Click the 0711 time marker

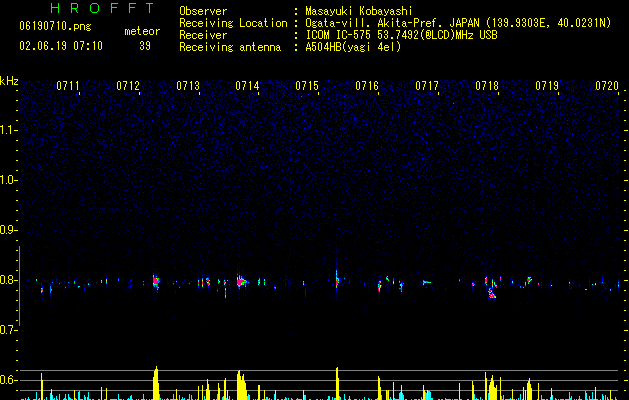pyautogui.click(x=68, y=85)
